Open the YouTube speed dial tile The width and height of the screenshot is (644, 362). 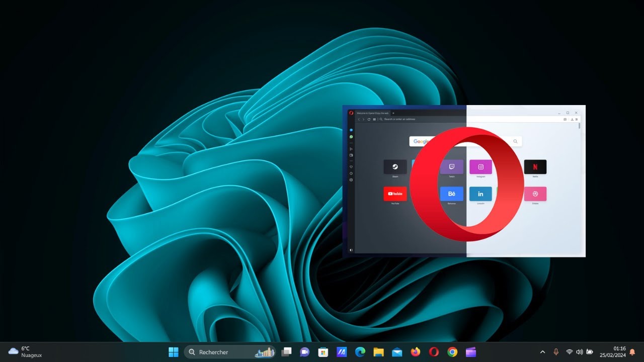tap(395, 194)
